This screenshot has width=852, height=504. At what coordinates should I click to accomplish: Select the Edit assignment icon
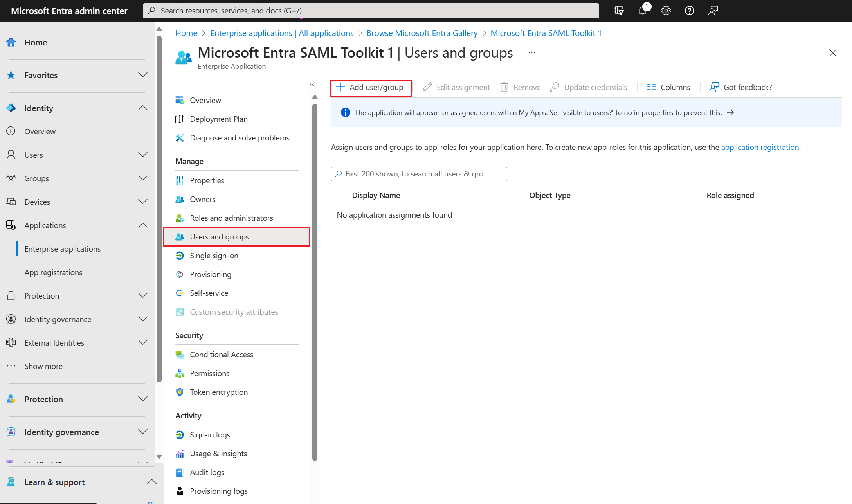427,86
